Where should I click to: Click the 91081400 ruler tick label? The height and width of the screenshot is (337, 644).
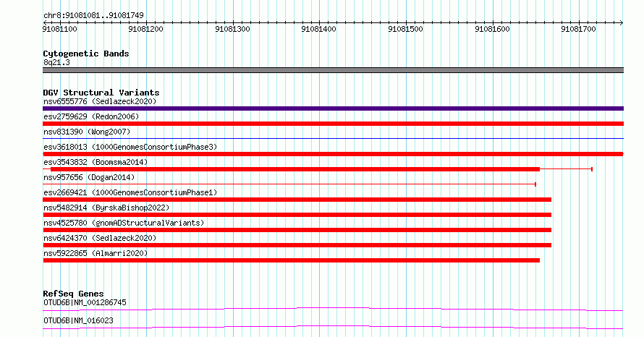tap(318, 29)
